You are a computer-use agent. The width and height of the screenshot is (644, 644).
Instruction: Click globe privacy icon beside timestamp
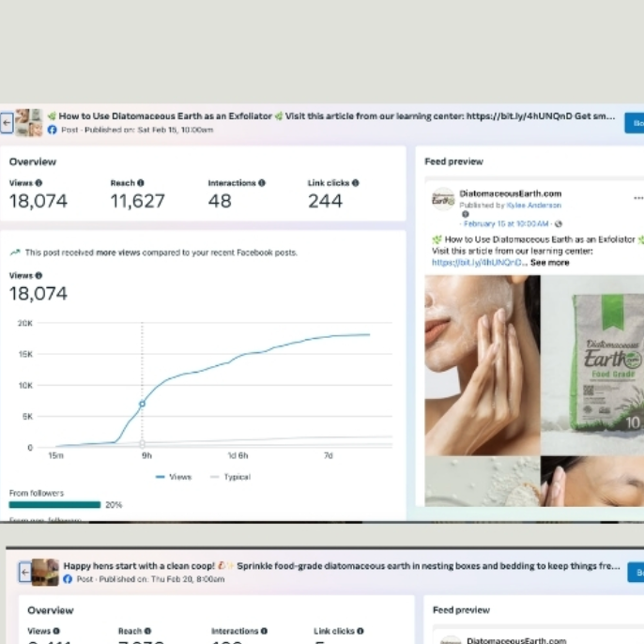(559, 223)
